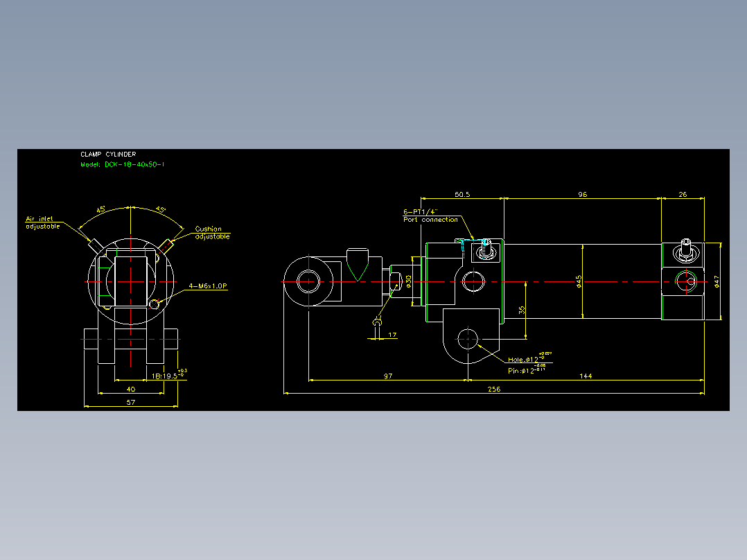This screenshot has height=560, width=747.
Task: Select the Hole ø12 tolerance callout
Action: coord(529,358)
